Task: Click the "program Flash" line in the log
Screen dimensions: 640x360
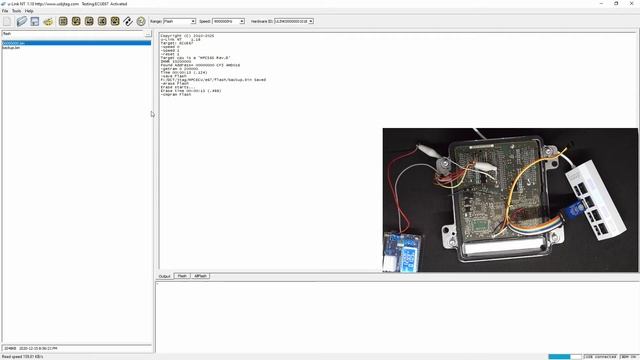Action: click(x=176, y=95)
